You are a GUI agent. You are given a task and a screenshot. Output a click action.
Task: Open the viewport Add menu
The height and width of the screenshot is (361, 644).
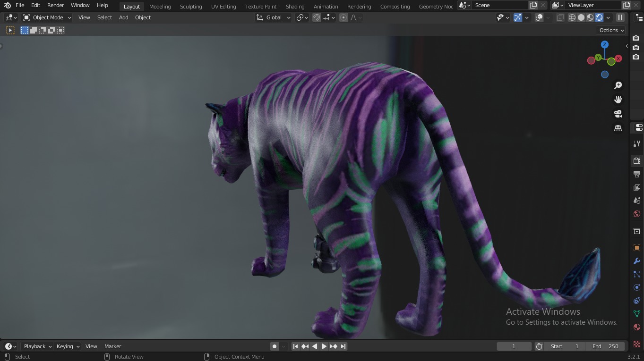coord(123,17)
